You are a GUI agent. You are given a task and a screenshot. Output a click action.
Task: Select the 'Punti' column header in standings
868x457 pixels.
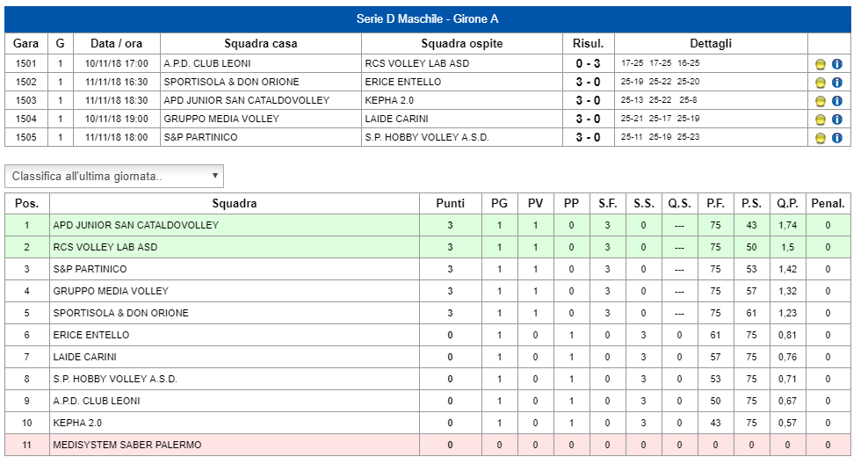(x=450, y=203)
